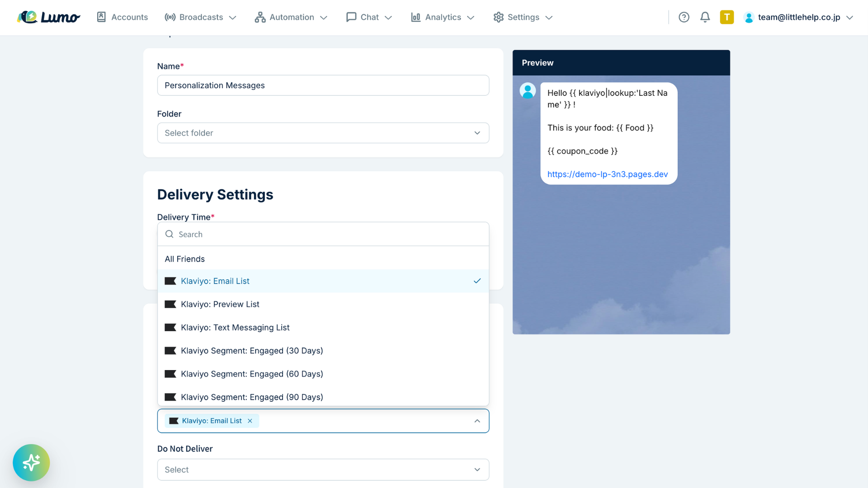This screenshot has width=868, height=488.
Task: Select Klaviyo Segment: Engaged (60 Days)
Action: [x=323, y=374]
